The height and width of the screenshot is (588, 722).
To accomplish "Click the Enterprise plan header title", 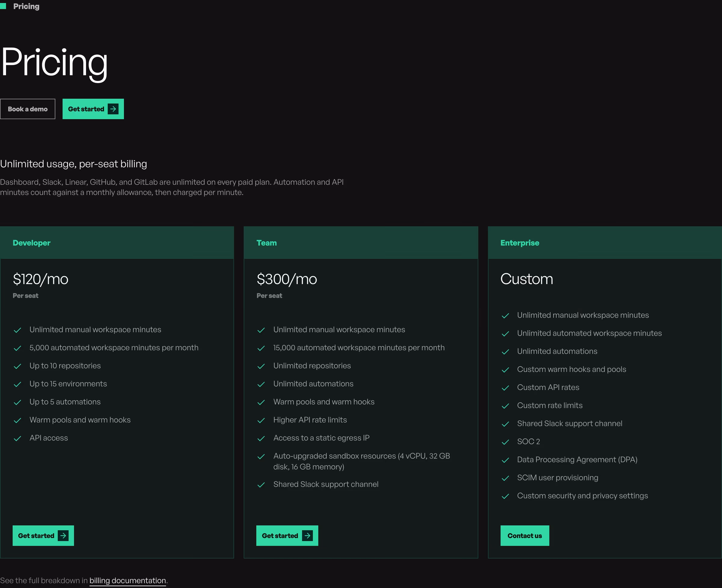I will [x=520, y=243].
